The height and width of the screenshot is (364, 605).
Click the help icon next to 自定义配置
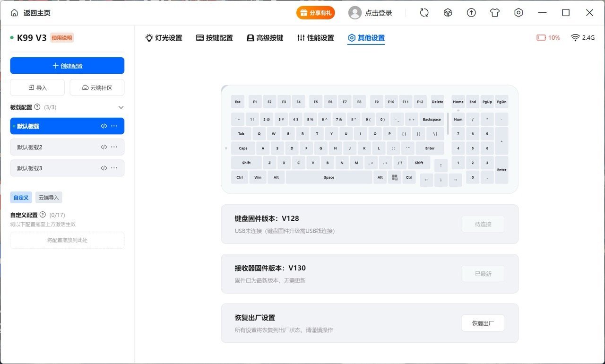click(43, 215)
